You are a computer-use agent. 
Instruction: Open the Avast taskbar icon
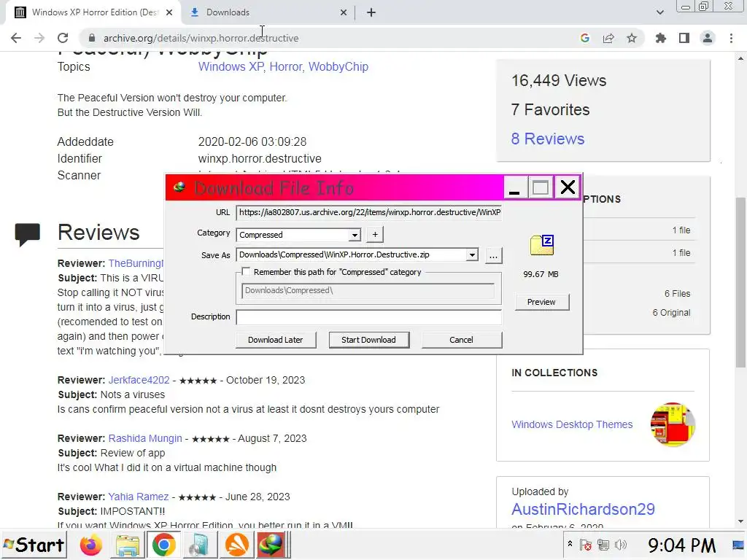tap(237, 545)
